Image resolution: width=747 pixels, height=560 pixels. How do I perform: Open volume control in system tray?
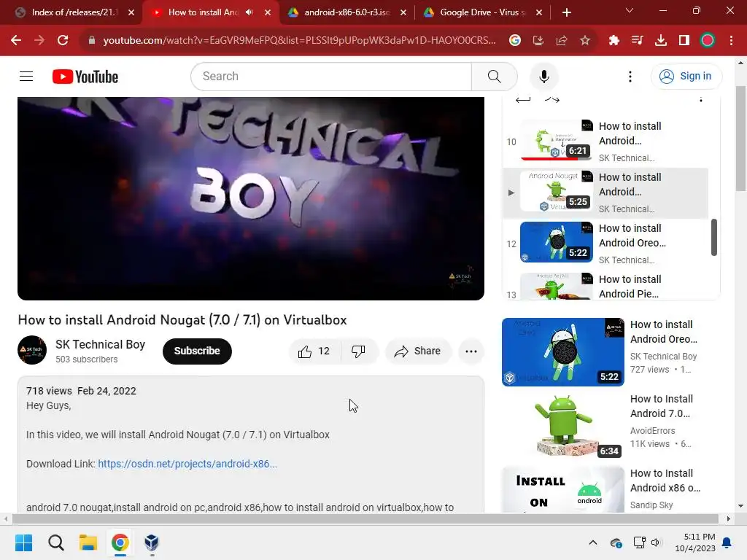pos(656,542)
